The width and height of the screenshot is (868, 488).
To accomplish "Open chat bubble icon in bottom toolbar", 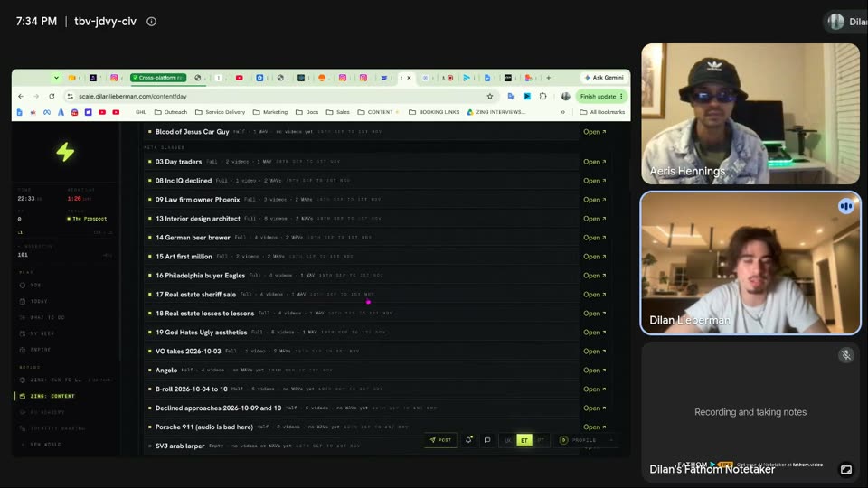I will (487, 440).
